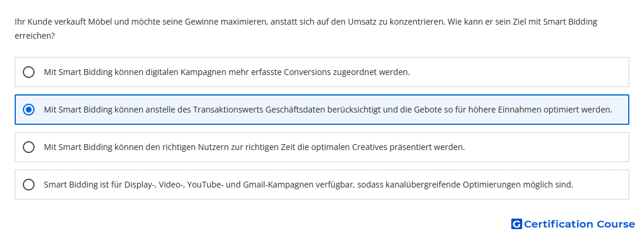Click the blue G logo icon

tap(516, 224)
